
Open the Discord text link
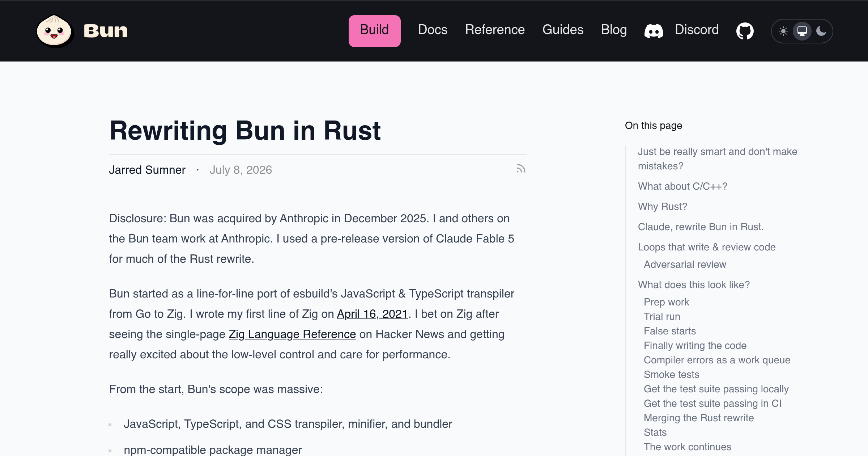click(697, 30)
